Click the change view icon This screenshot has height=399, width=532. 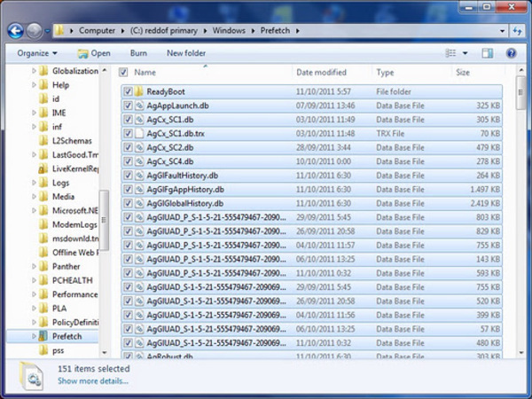[x=450, y=53]
